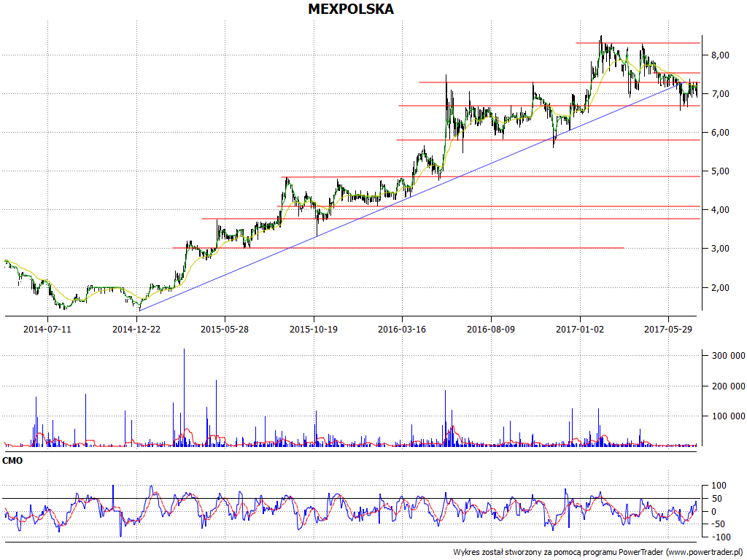Image resolution: width=747 pixels, height=560 pixels.
Task: Click the 100 value on CMO axis
Action: click(x=719, y=486)
